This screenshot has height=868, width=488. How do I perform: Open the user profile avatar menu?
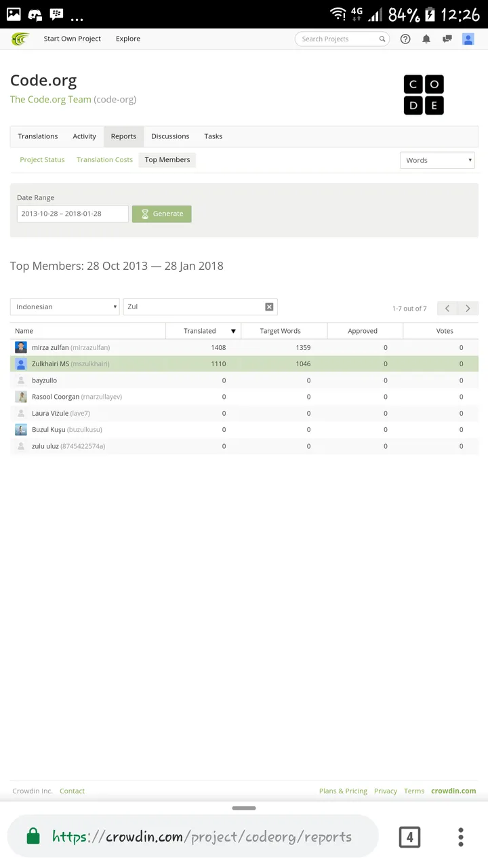(468, 39)
